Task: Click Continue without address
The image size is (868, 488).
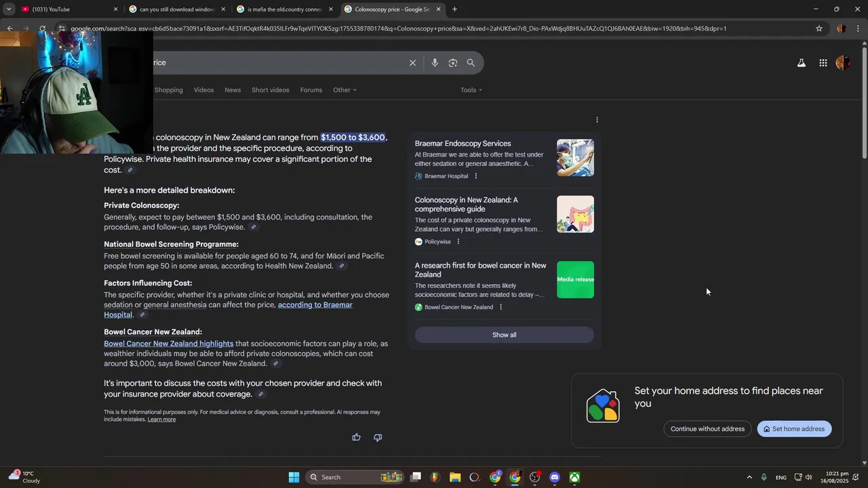Action: click(x=707, y=429)
